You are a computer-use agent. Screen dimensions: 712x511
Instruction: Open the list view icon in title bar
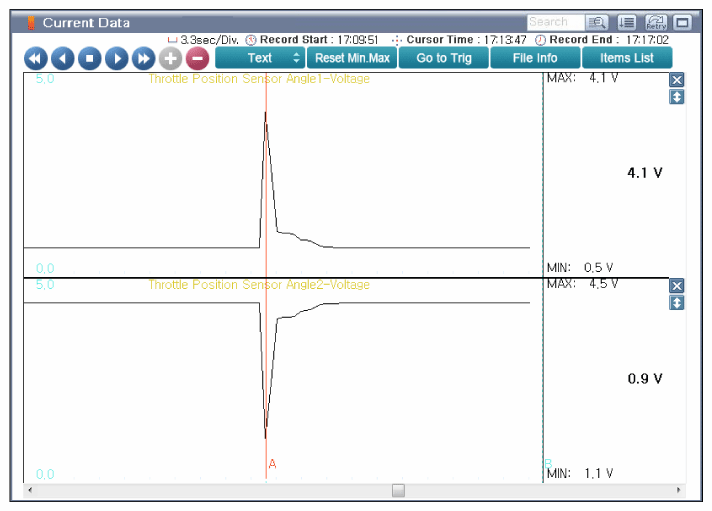[627, 22]
